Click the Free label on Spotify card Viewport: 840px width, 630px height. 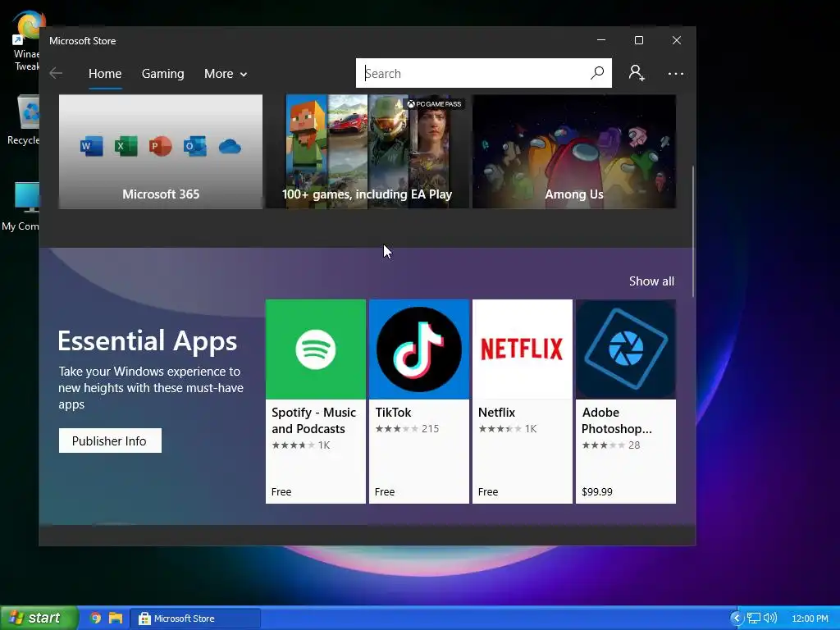(x=281, y=492)
